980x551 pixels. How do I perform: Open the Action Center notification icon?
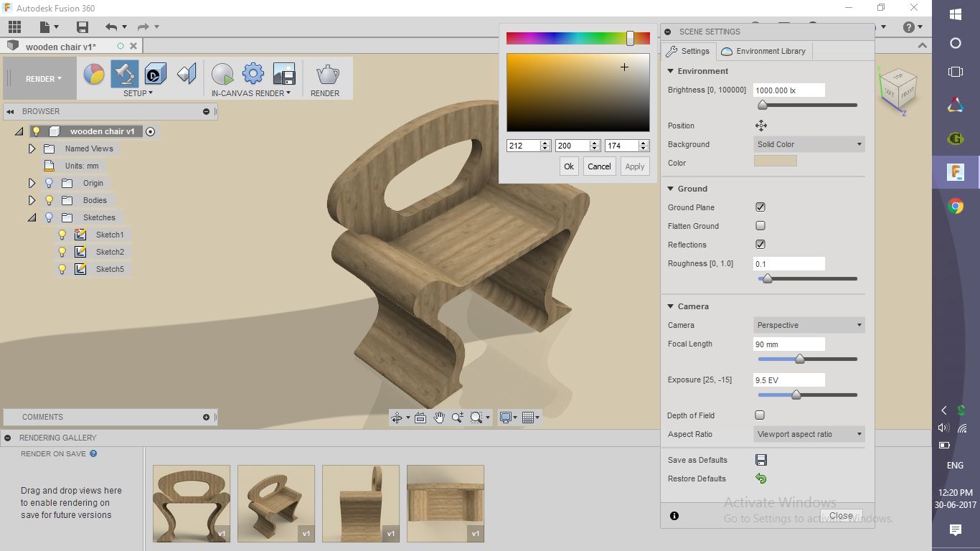[x=956, y=530]
